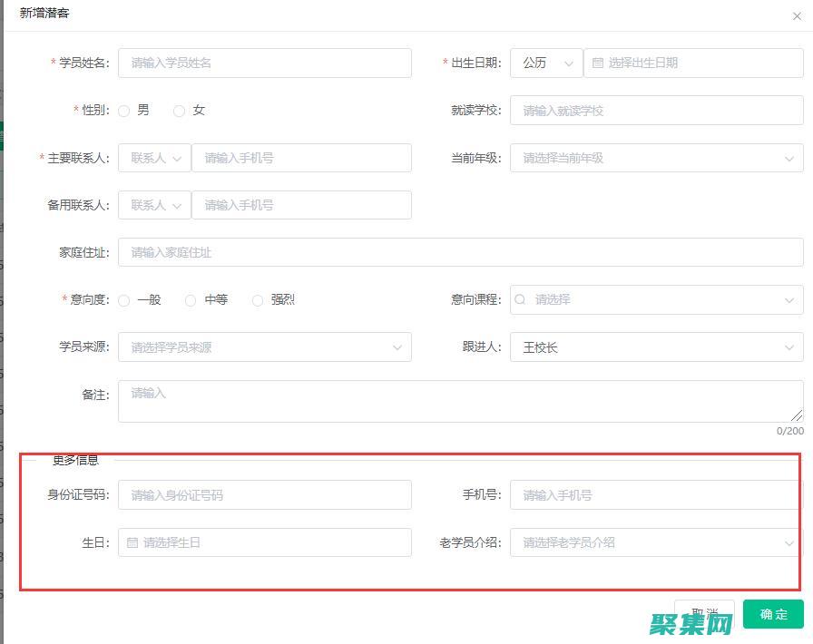Select 女 as the gender
813x644 pixels.
(x=180, y=110)
